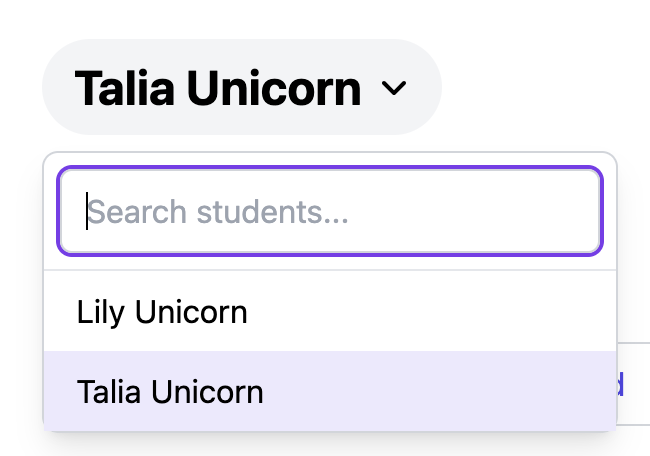The height and width of the screenshot is (456, 650).
Task: Pick the Lily Unicorn list entry
Action: [162, 312]
